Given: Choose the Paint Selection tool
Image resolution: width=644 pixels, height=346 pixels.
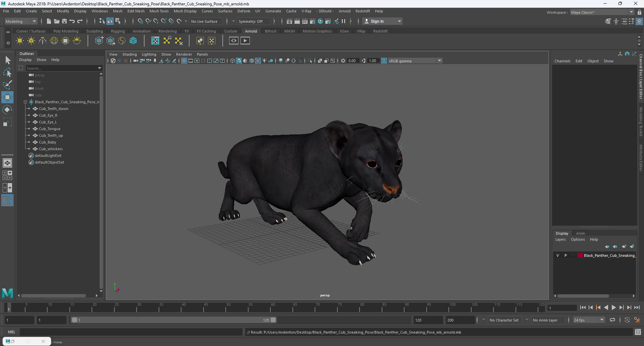Looking at the screenshot, I should pyautogui.click(x=7, y=84).
